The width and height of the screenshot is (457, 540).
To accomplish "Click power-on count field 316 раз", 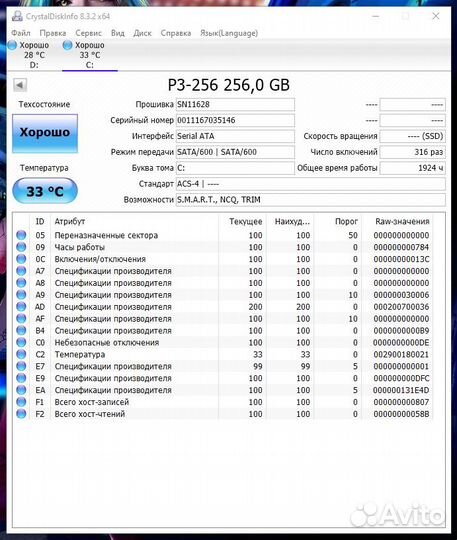I will point(412,152).
